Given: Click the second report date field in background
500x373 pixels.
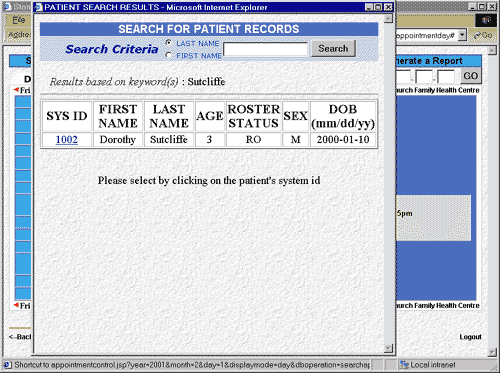Looking at the screenshot, I should pos(424,77).
